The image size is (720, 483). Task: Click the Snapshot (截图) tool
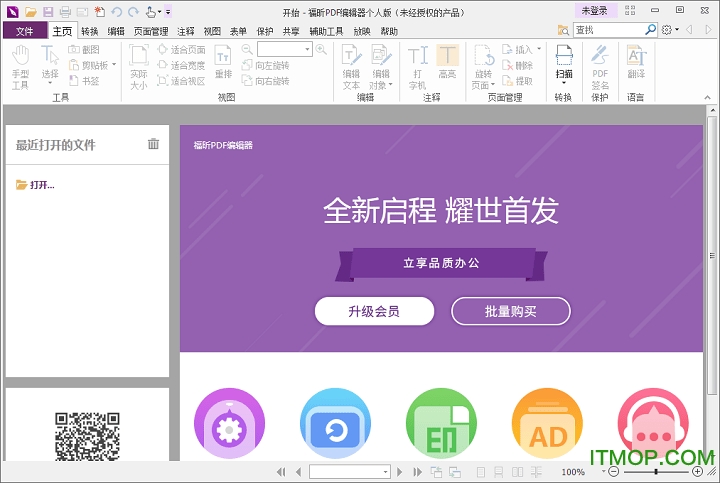pos(84,50)
